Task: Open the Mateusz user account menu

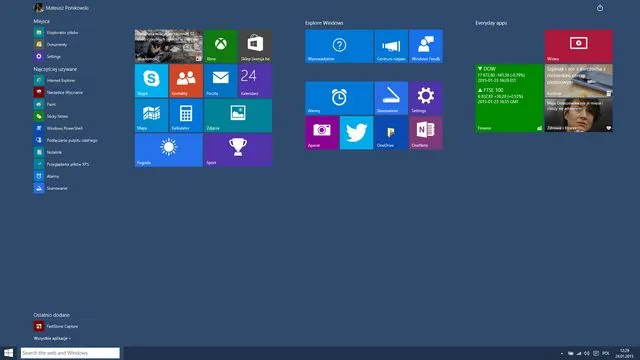Action: coord(61,8)
